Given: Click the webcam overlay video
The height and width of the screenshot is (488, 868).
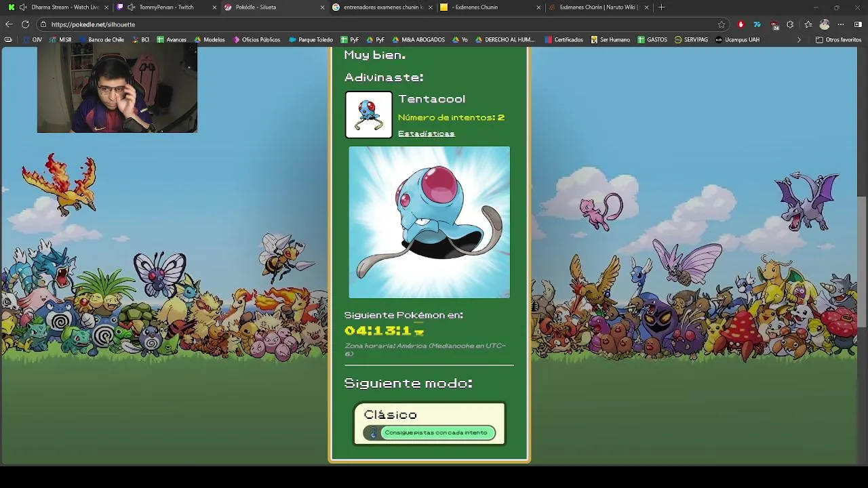Looking at the screenshot, I should (117, 89).
